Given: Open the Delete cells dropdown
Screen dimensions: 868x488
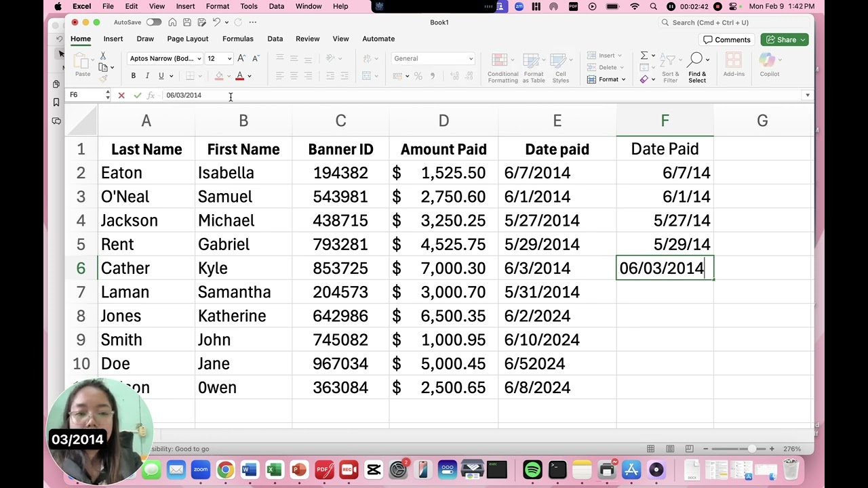Looking at the screenshot, I should point(606,67).
